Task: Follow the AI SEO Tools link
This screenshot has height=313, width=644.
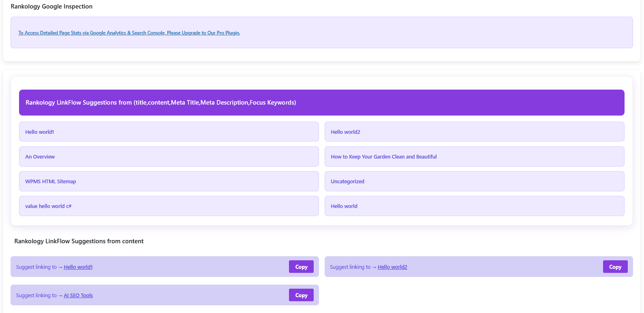Action: click(x=78, y=296)
